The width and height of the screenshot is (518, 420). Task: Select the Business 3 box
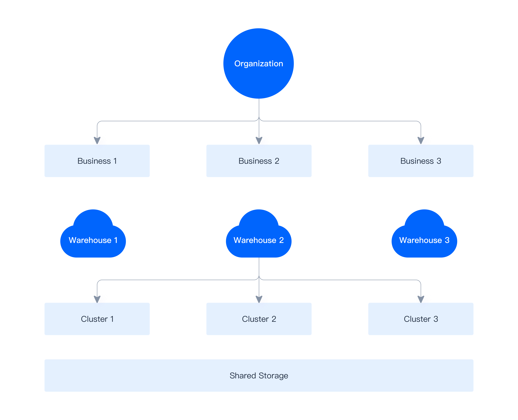tap(421, 161)
